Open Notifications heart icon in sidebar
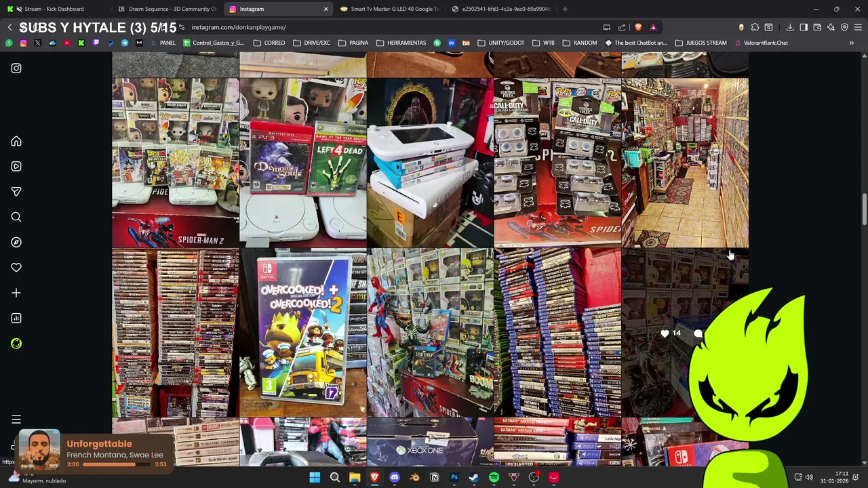868x488 pixels. pos(16,268)
